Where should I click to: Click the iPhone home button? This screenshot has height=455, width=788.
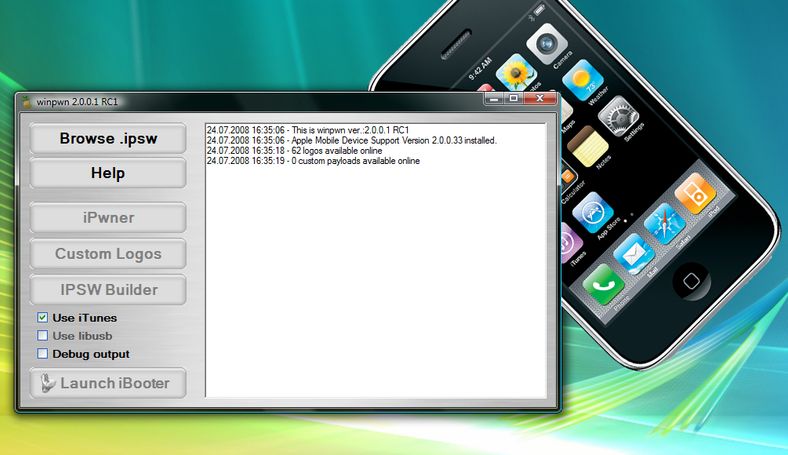pos(692,281)
